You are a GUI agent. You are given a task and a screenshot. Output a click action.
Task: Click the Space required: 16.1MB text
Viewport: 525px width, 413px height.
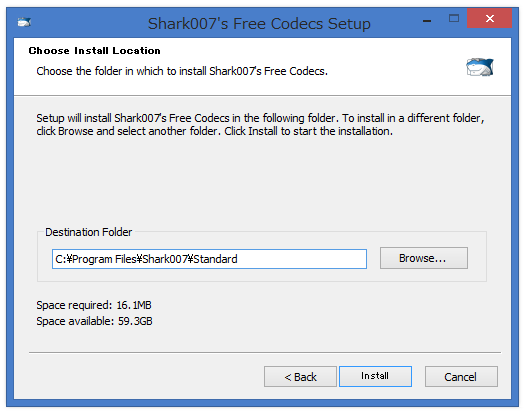pos(94,305)
